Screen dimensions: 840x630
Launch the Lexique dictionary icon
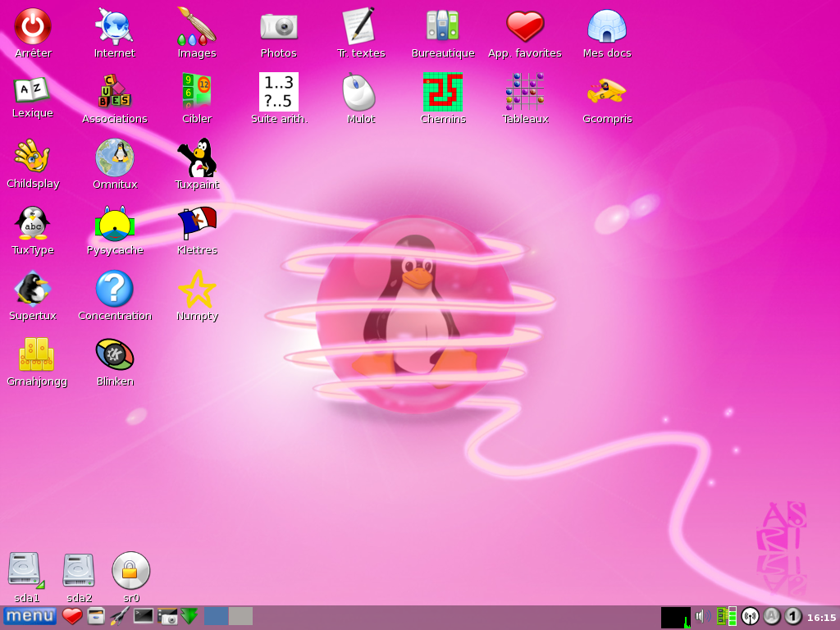click(x=32, y=90)
